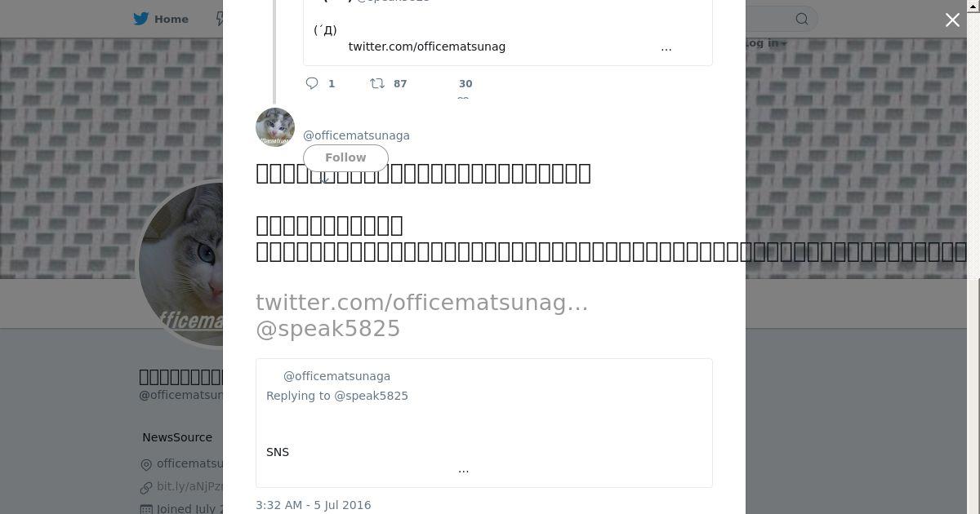Click the large profile cat photo
The image size is (980, 514).
tap(181, 263)
